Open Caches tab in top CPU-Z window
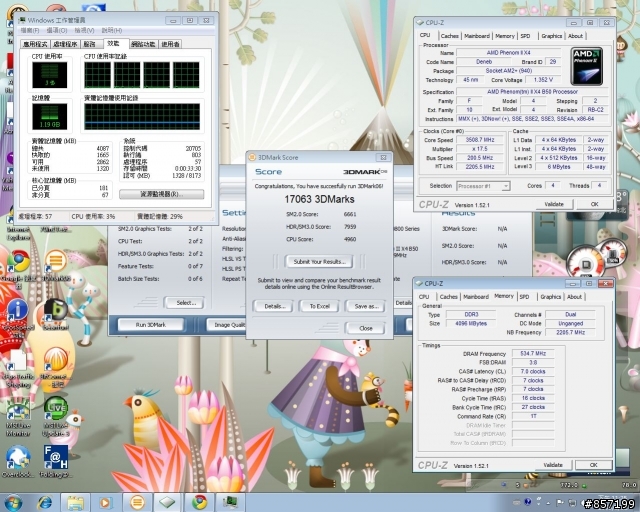640x512 pixels. click(x=449, y=36)
